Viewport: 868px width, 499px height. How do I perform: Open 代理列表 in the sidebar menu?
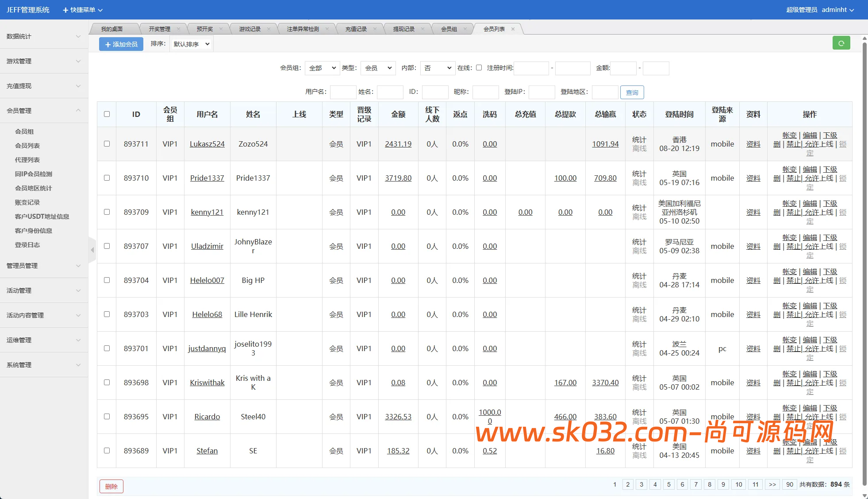coord(27,160)
